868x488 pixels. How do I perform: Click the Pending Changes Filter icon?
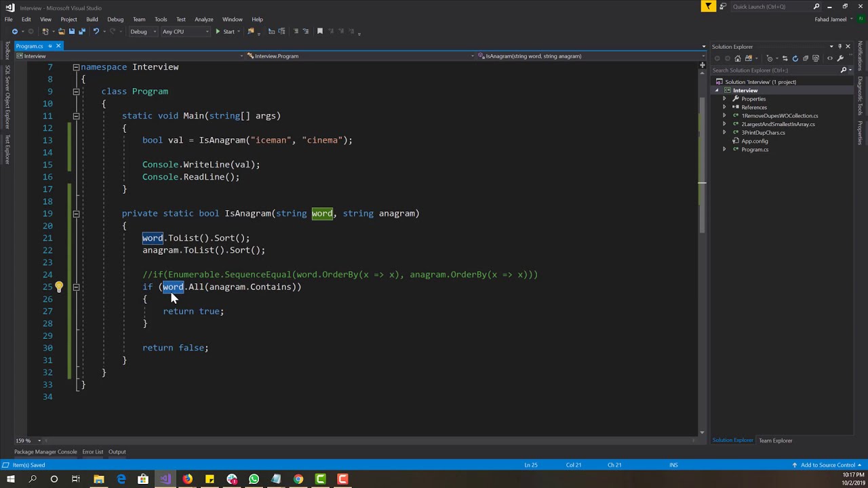tap(770, 58)
